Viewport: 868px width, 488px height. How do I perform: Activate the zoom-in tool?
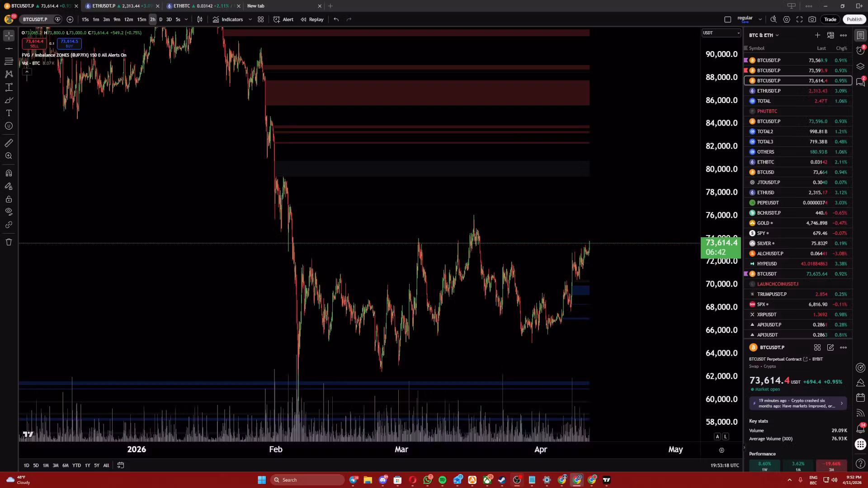point(9,156)
